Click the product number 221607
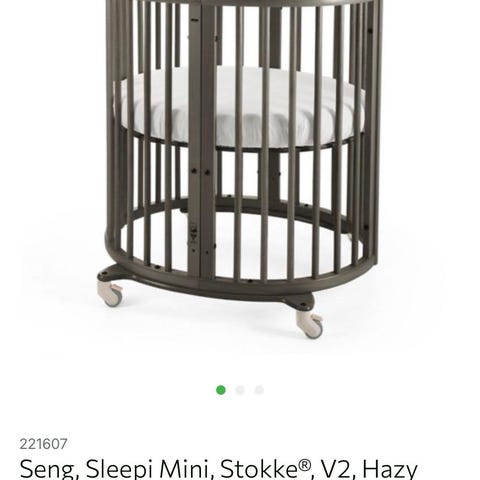 [43, 444]
